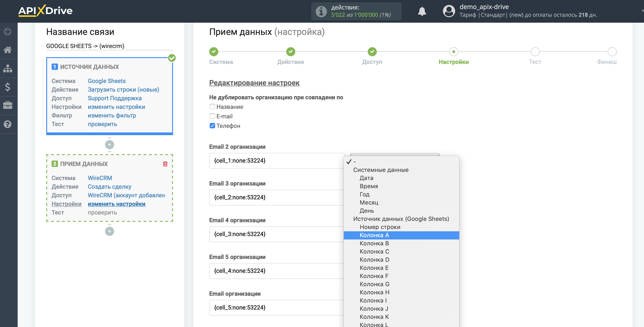Open Support Поддержка access link

(115, 98)
